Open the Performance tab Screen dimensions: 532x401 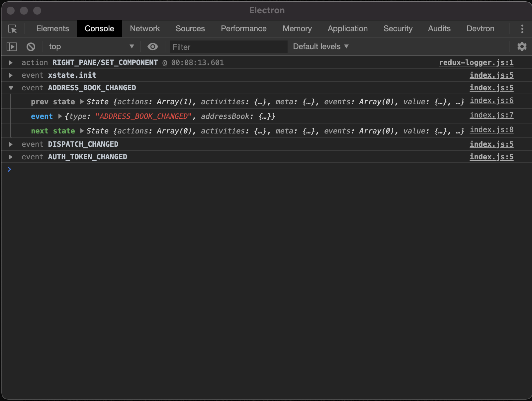[x=244, y=29]
